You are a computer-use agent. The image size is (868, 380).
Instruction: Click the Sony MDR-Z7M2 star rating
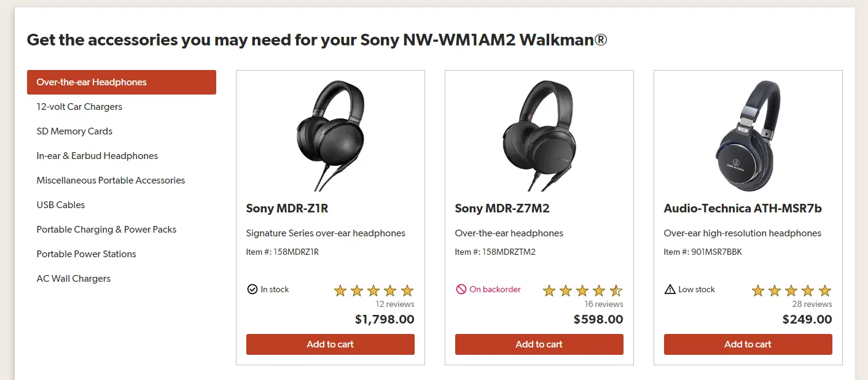(x=582, y=290)
